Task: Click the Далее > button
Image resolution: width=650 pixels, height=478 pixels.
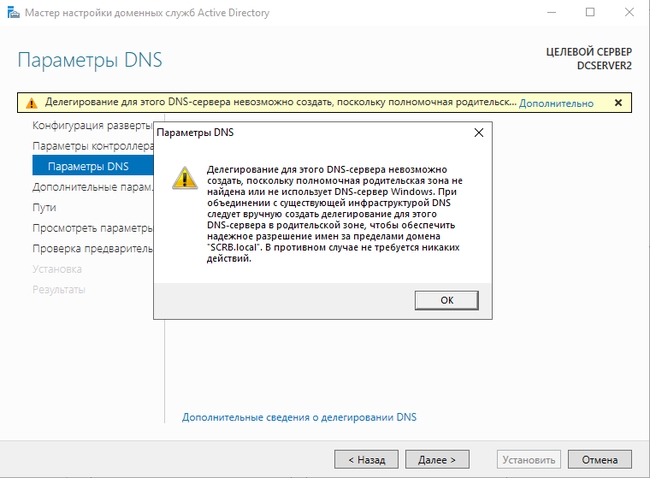Action: pyautogui.click(x=437, y=460)
